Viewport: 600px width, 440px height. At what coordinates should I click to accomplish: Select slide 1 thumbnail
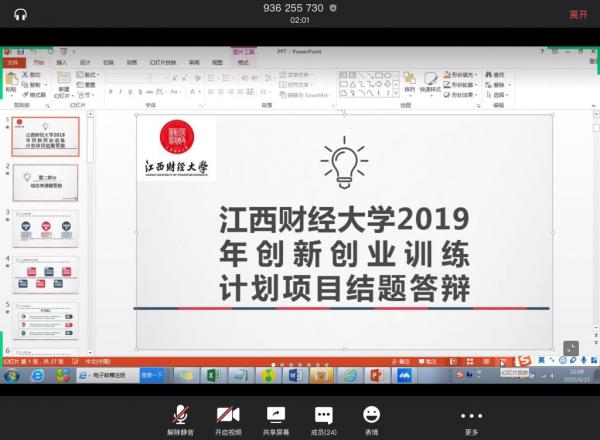[x=46, y=137]
